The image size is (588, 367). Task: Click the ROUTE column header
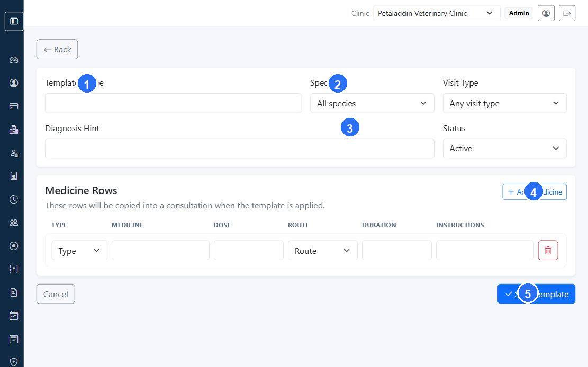(x=298, y=225)
